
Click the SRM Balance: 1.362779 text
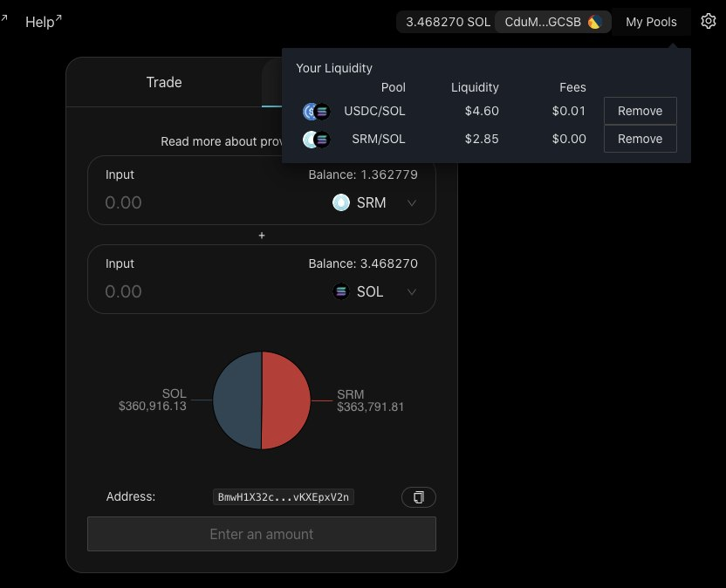coord(363,174)
